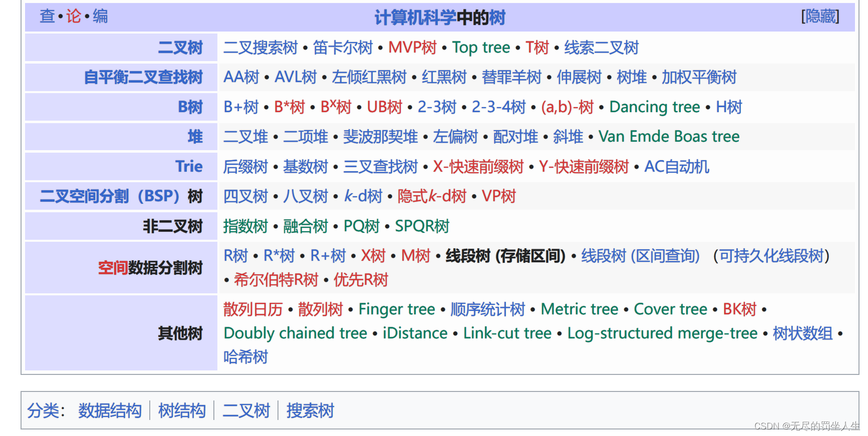Open the 替罪羊树 link

pos(512,77)
